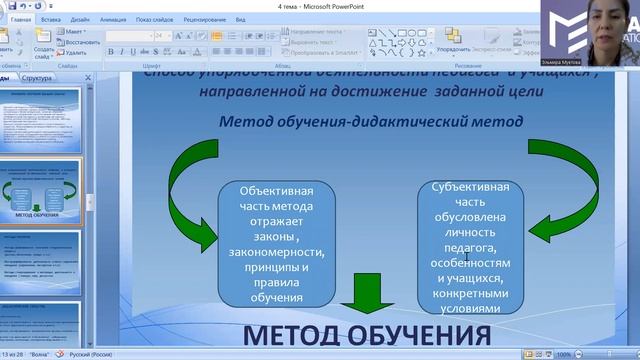Toggle justify text alignment
Viewport: 640px width, 360px height.
249,51
